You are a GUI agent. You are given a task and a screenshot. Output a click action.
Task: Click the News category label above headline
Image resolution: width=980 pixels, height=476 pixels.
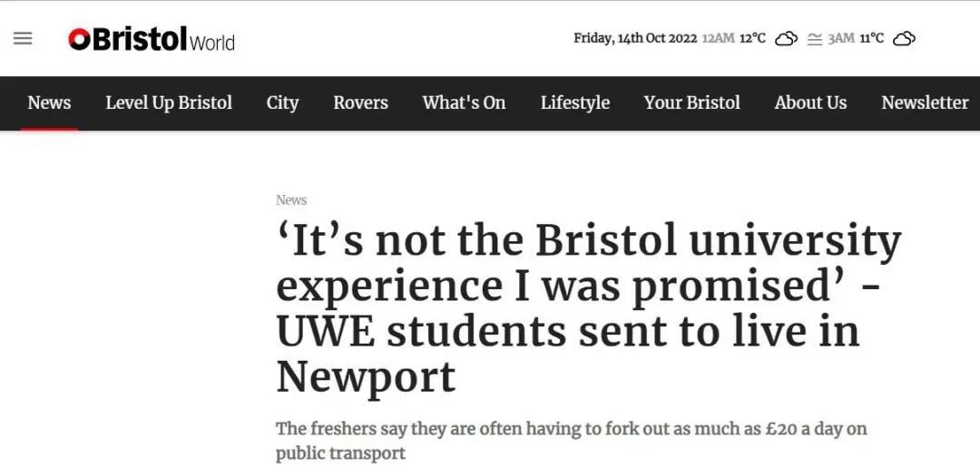291,199
